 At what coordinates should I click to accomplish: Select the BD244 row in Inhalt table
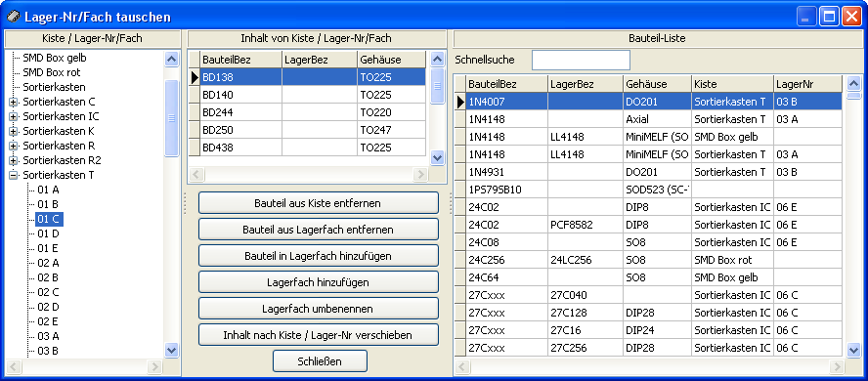coord(307,112)
